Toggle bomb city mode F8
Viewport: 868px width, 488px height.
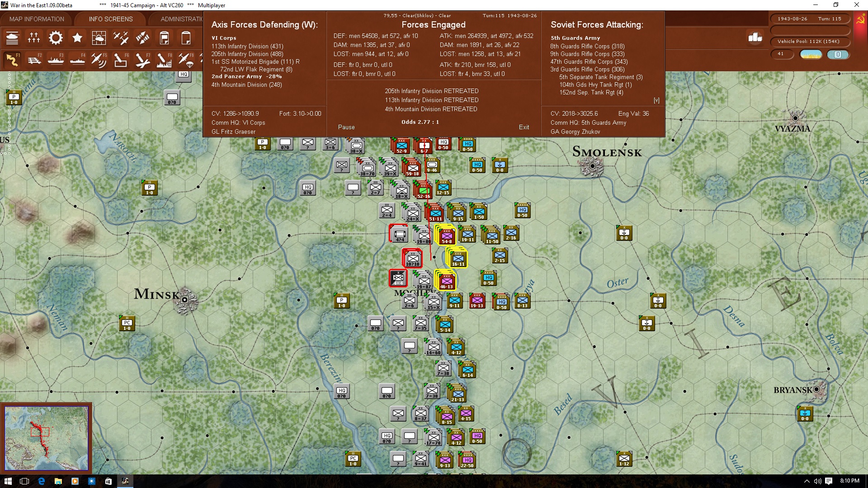pos(164,60)
